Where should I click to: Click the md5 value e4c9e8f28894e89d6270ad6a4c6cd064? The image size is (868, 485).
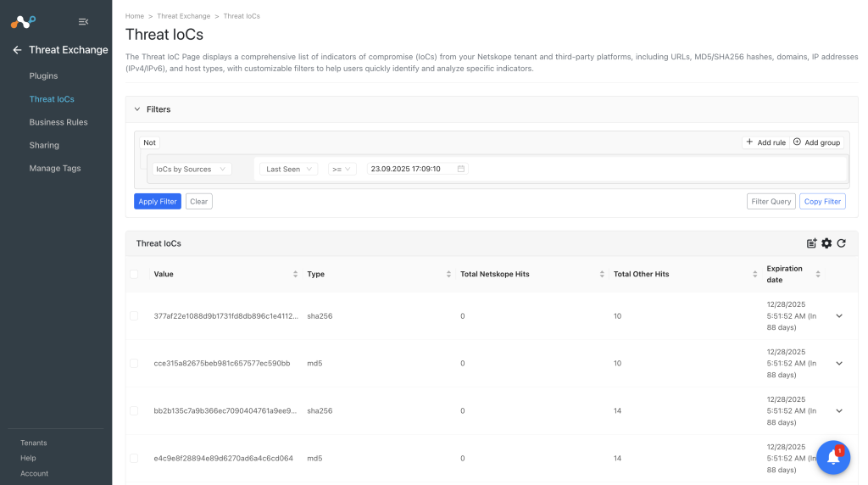(223, 459)
